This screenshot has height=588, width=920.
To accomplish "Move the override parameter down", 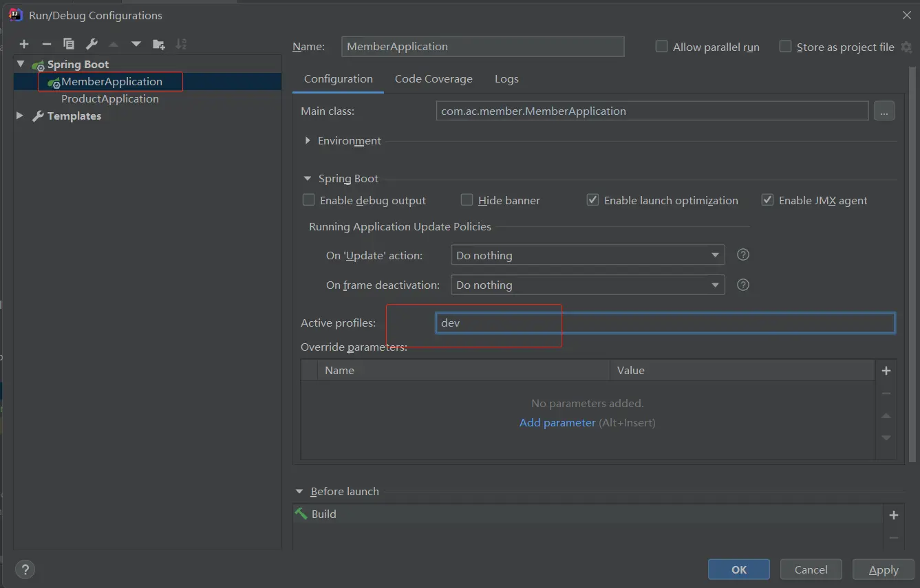I will tap(886, 437).
